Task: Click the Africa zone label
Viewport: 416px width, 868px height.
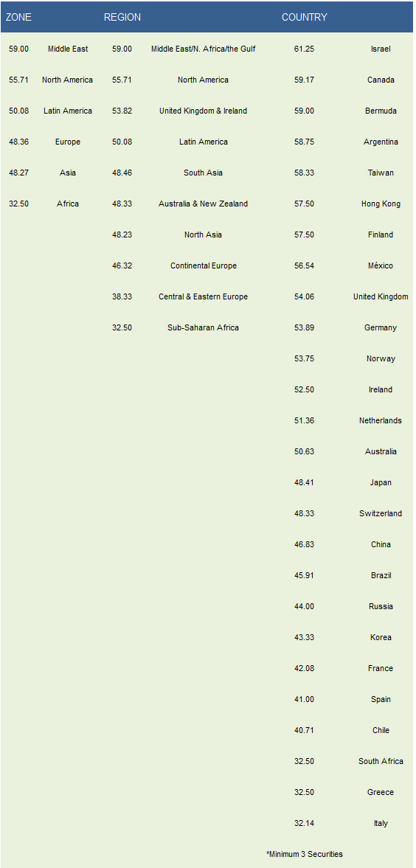Action: tap(68, 204)
